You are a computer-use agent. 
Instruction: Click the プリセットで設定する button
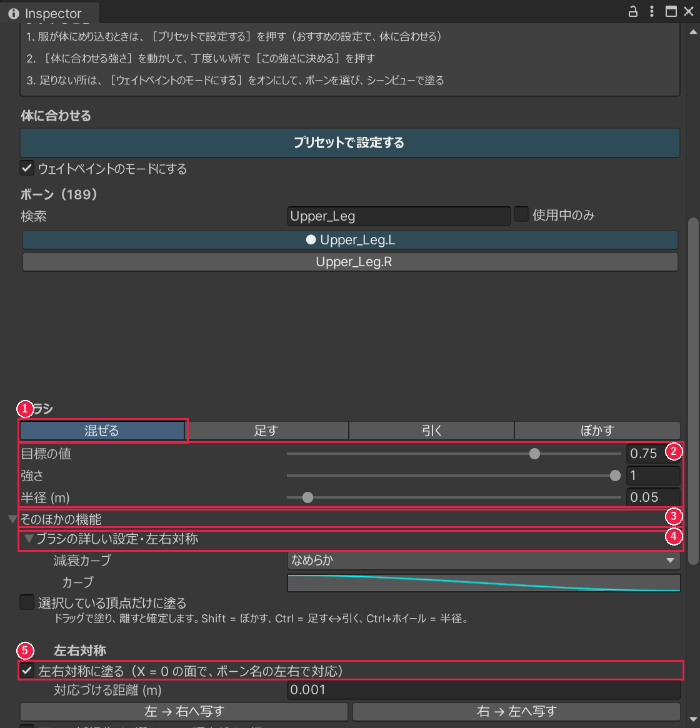[x=350, y=142]
